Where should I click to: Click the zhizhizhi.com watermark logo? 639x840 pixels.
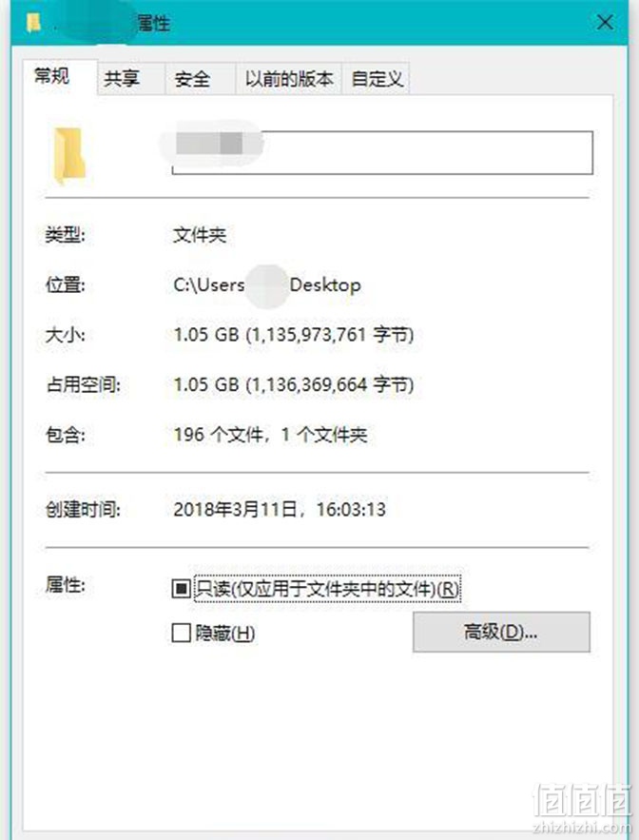click(581, 808)
